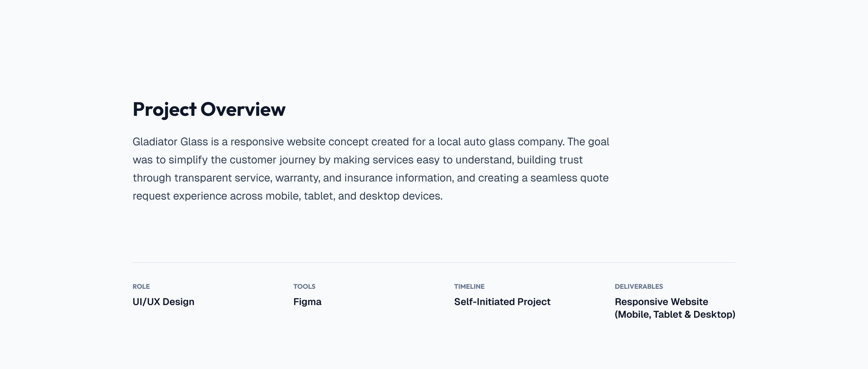Click the ROLE label
The height and width of the screenshot is (369, 868).
point(141,286)
